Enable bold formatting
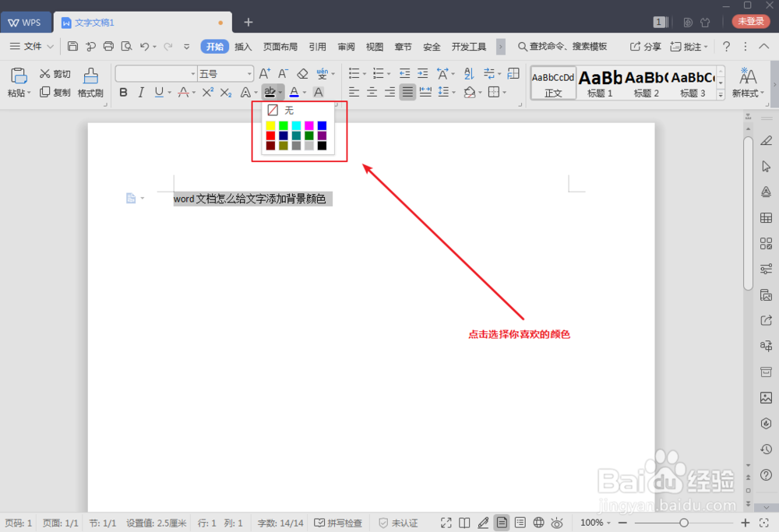The image size is (779, 532). tap(123, 92)
